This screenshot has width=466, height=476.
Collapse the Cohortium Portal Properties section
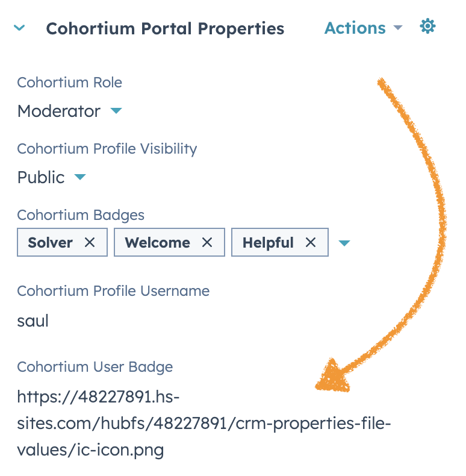tap(19, 28)
